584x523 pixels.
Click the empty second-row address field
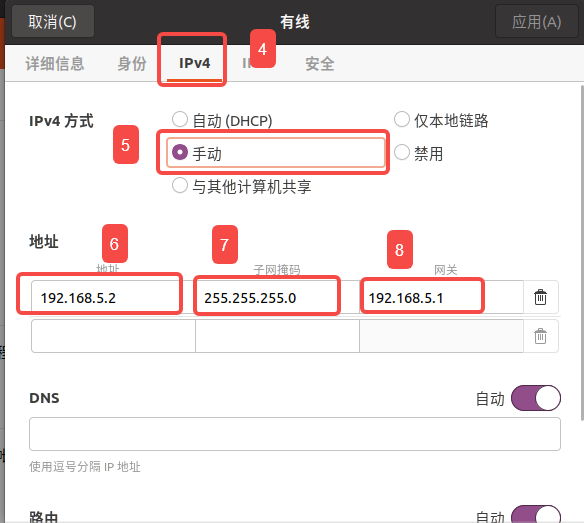(113, 336)
